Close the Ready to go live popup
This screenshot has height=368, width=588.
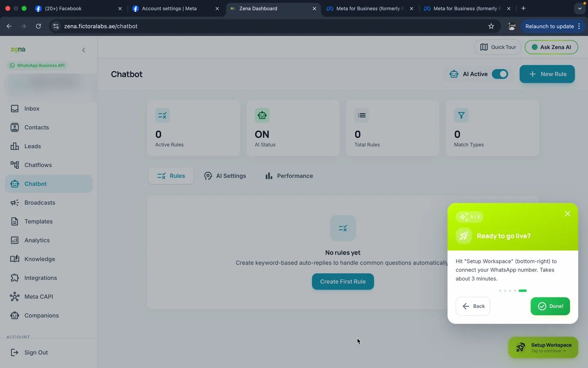pos(568,214)
